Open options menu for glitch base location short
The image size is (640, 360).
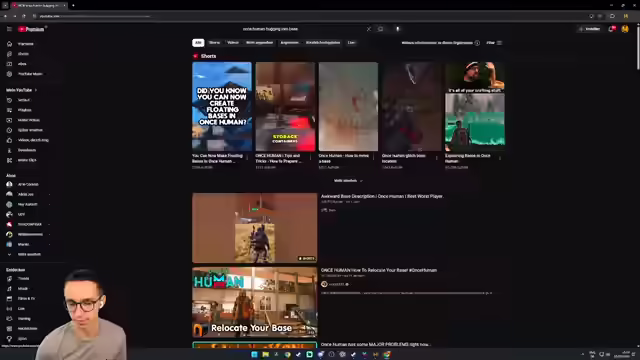437,157
